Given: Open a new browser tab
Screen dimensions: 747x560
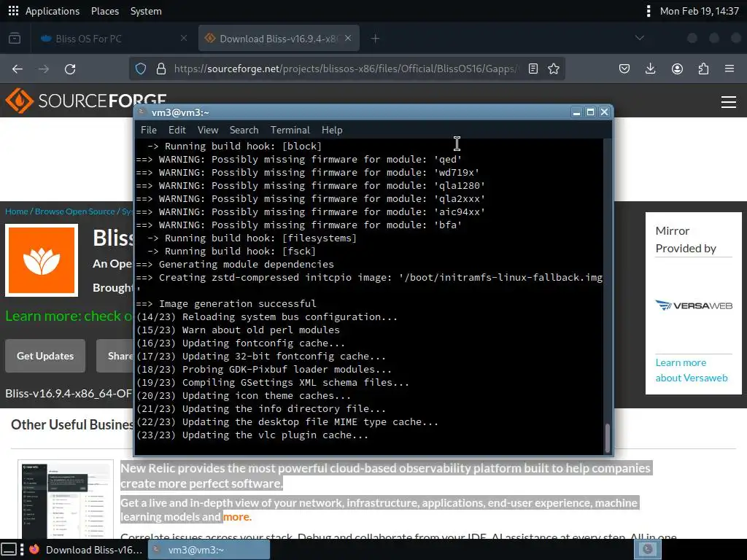Looking at the screenshot, I should 375,38.
